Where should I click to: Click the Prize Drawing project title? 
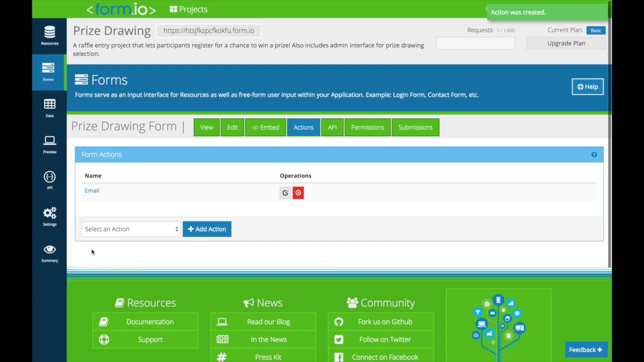(112, 31)
